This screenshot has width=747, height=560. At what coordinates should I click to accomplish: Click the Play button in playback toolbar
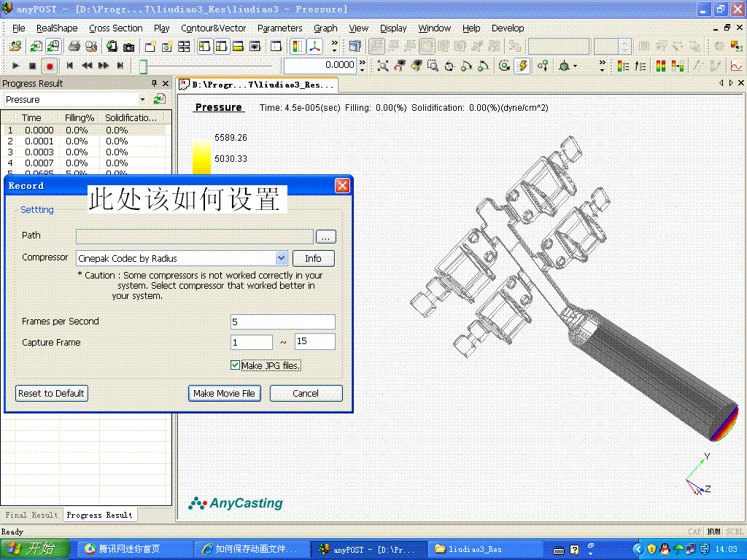pyautogui.click(x=15, y=66)
